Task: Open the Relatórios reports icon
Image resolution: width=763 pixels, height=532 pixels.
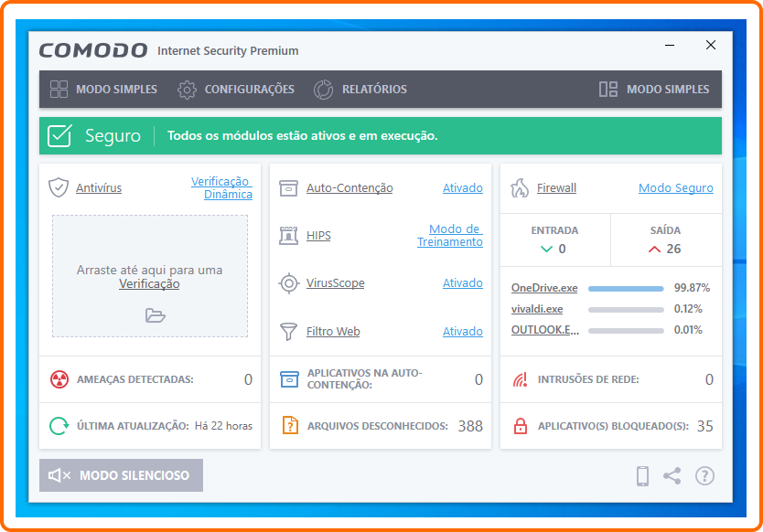Action: coord(323,90)
